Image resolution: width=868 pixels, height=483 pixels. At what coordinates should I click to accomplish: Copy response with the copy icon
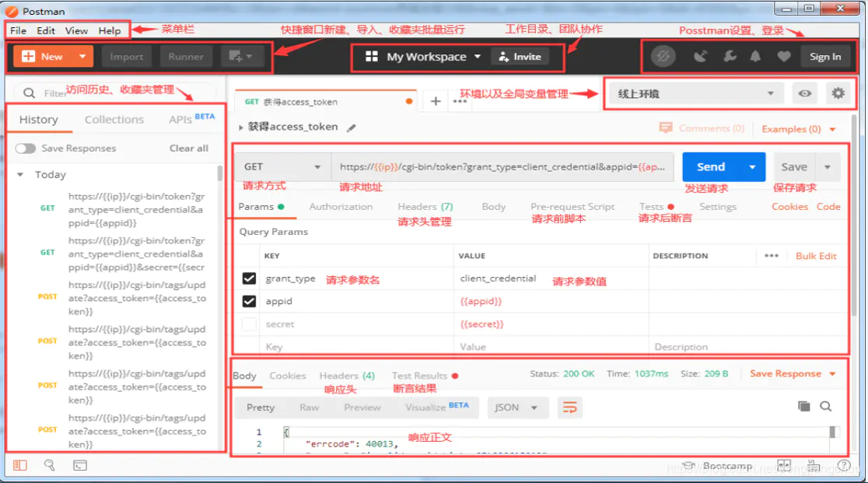coord(803,407)
